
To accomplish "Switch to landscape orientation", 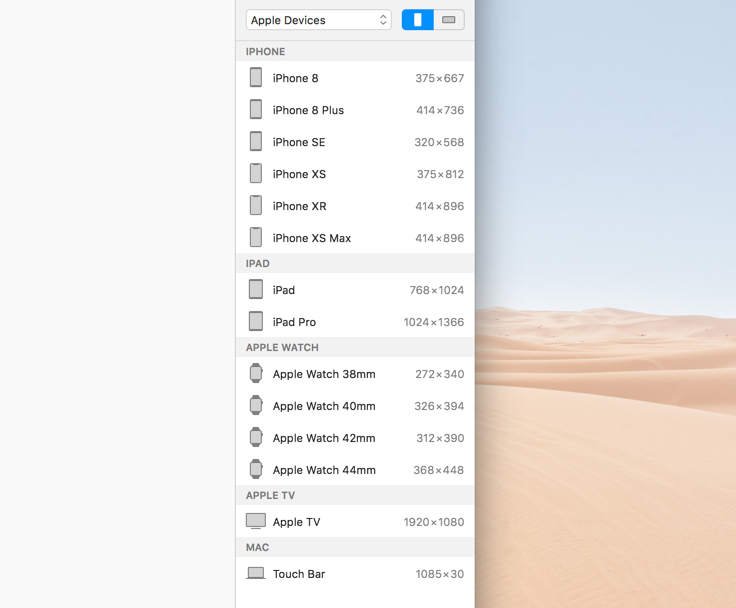I will click(x=449, y=20).
